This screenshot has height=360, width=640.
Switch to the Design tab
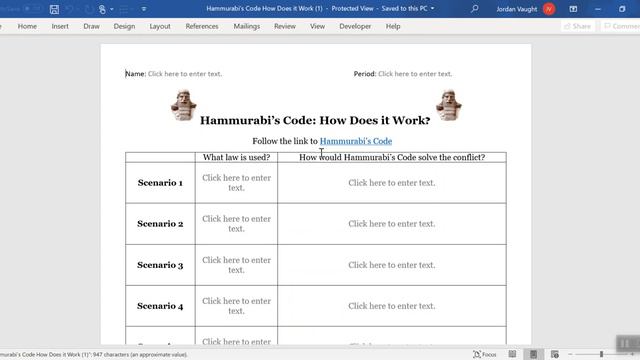pos(124,26)
